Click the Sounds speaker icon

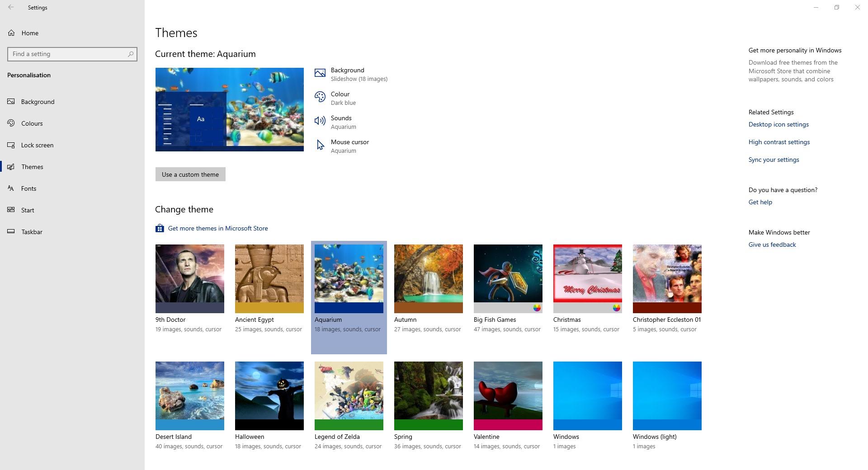(320, 121)
